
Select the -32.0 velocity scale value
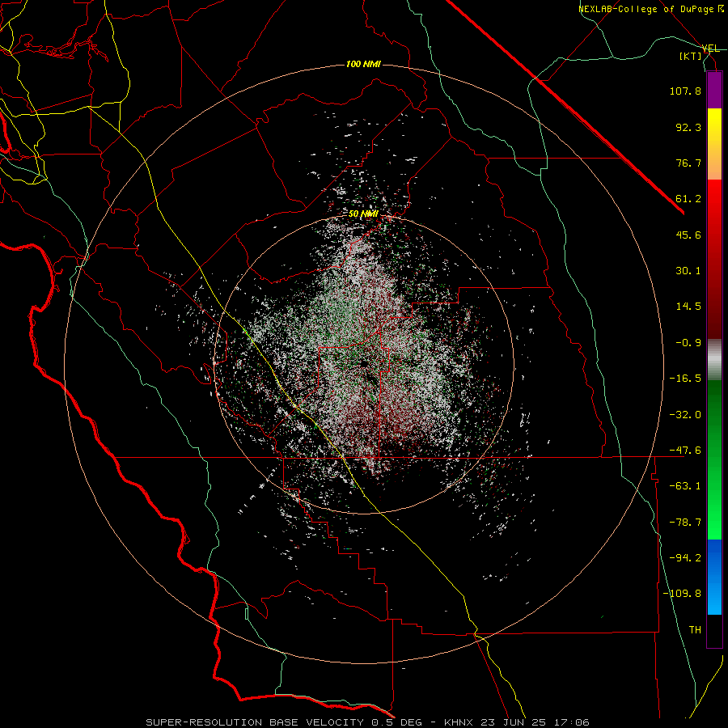coord(685,415)
